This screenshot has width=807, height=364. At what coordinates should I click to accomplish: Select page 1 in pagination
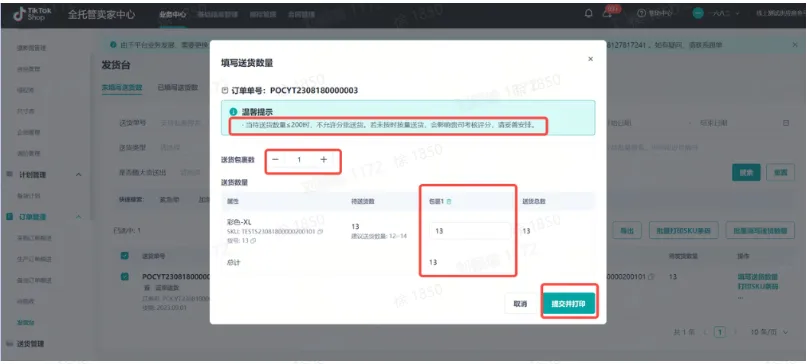coord(720,333)
